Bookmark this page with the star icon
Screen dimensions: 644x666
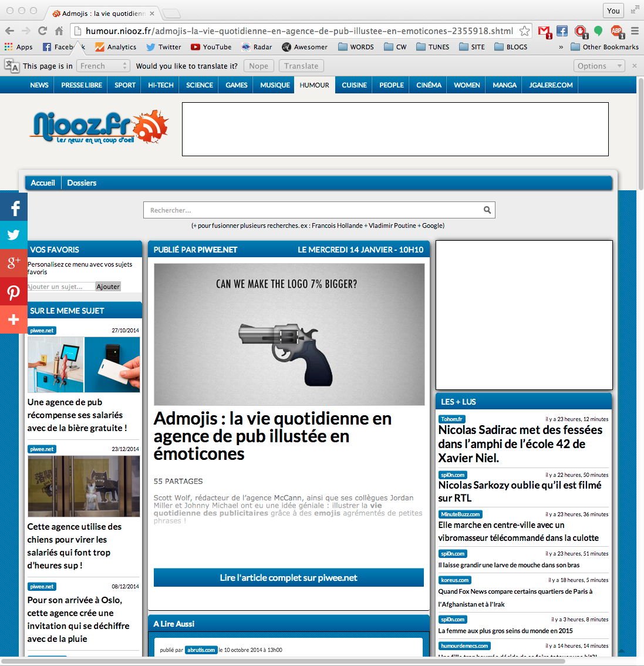pyautogui.click(x=525, y=31)
